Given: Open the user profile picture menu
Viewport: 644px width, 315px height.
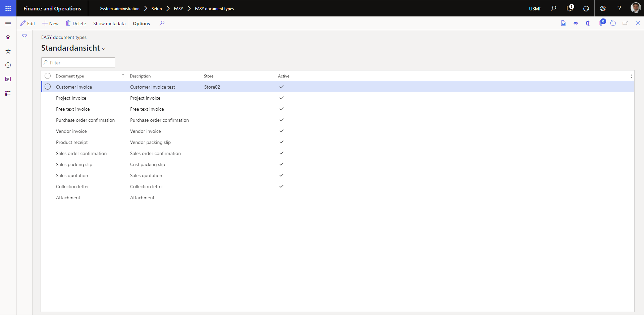Looking at the screenshot, I should (636, 8).
